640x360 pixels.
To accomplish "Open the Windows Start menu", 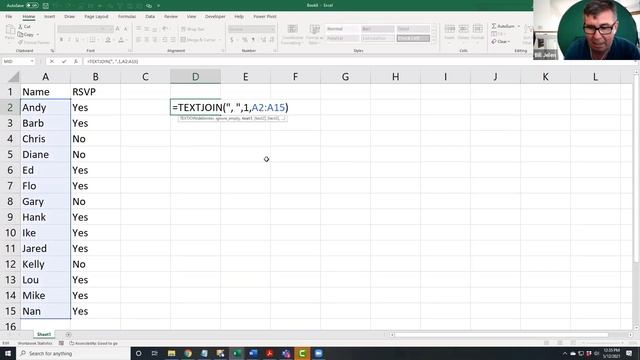I will (x=8, y=353).
